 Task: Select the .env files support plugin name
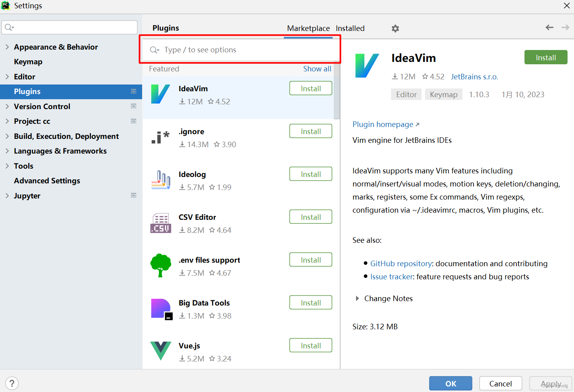209,260
